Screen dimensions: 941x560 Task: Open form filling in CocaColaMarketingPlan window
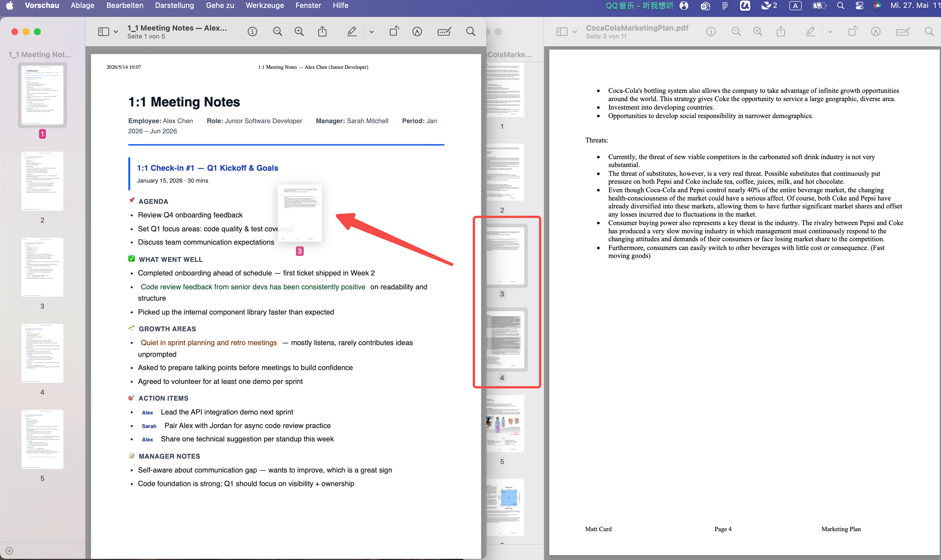[x=903, y=32]
